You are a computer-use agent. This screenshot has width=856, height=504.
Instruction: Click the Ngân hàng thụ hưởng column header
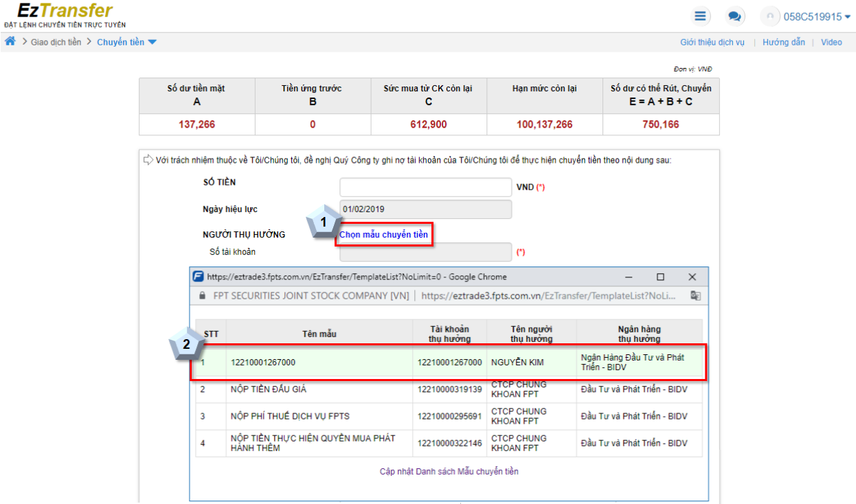coord(639,334)
